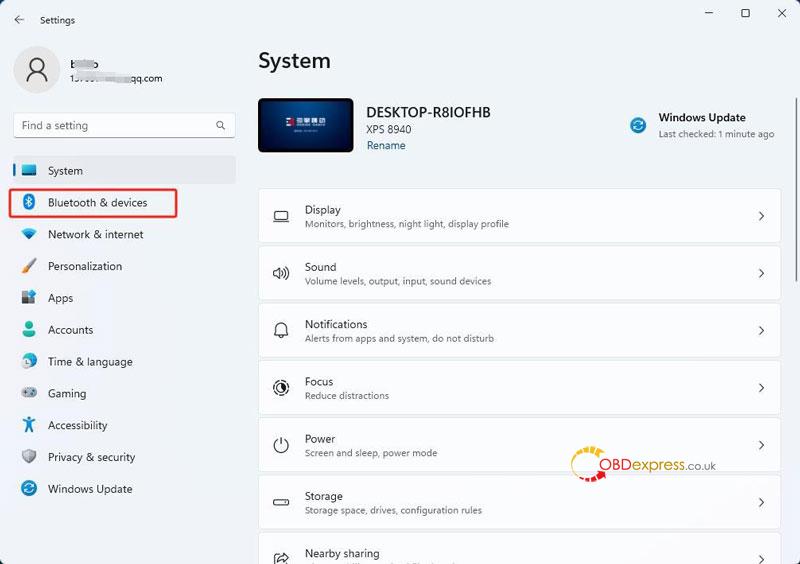
Task: Click the Accessibility person icon
Action: pyautogui.click(x=29, y=425)
